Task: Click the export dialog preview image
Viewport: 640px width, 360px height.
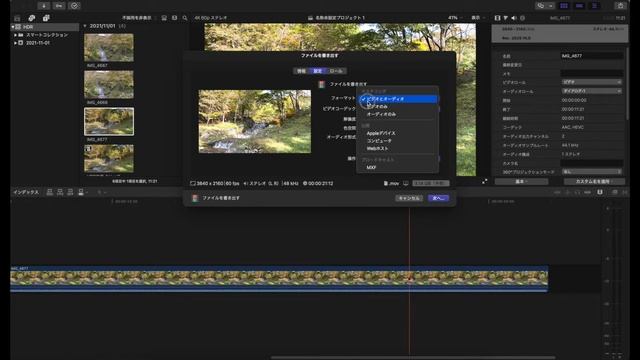Action: (255, 122)
